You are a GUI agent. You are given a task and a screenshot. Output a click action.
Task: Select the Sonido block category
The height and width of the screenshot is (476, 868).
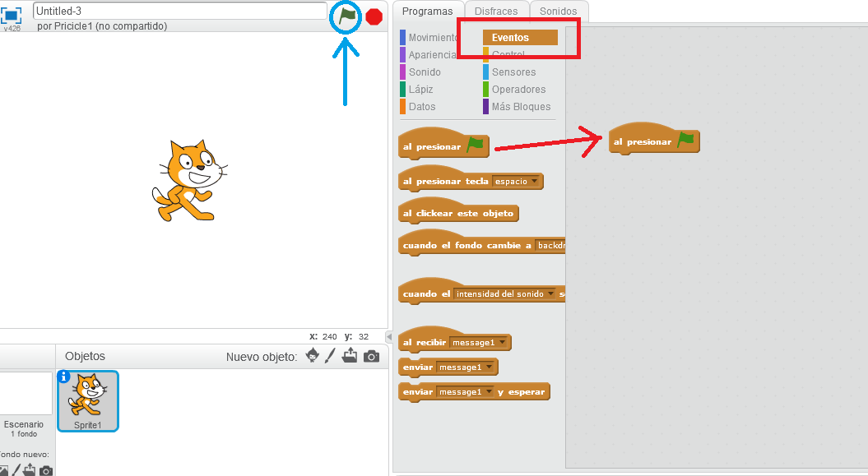pyautogui.click(x=420, y=72)
